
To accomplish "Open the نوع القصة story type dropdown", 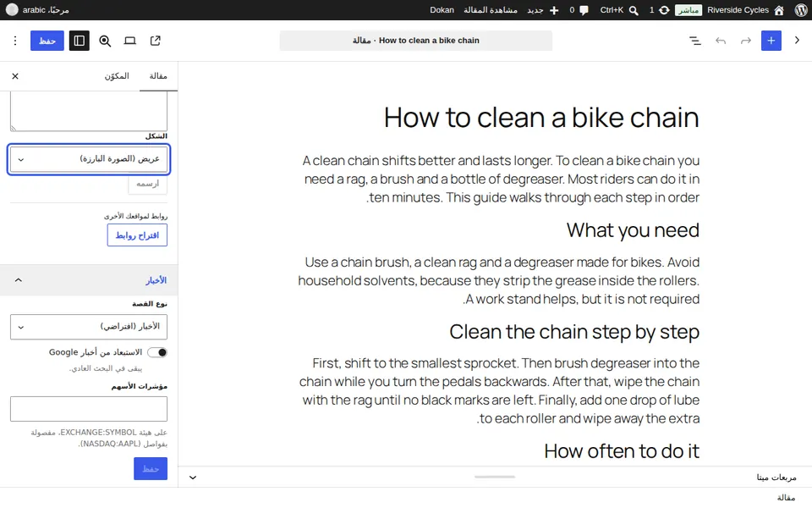I will 89,327.
